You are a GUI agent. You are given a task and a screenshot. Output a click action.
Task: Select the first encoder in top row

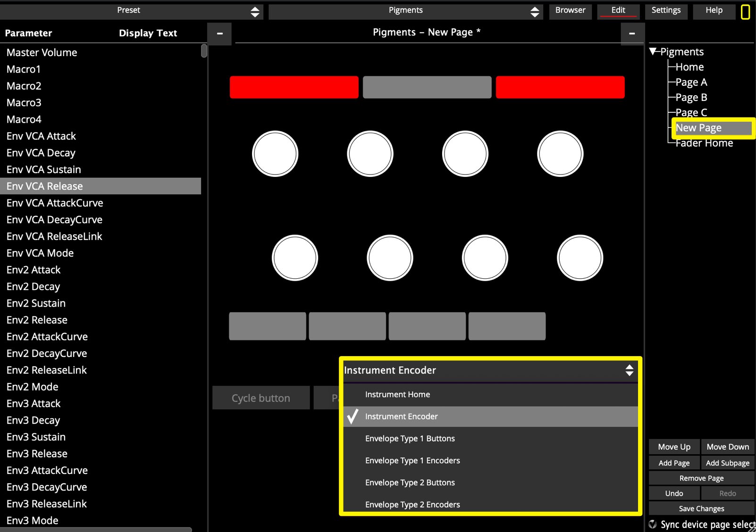click(x=275, y=154)
